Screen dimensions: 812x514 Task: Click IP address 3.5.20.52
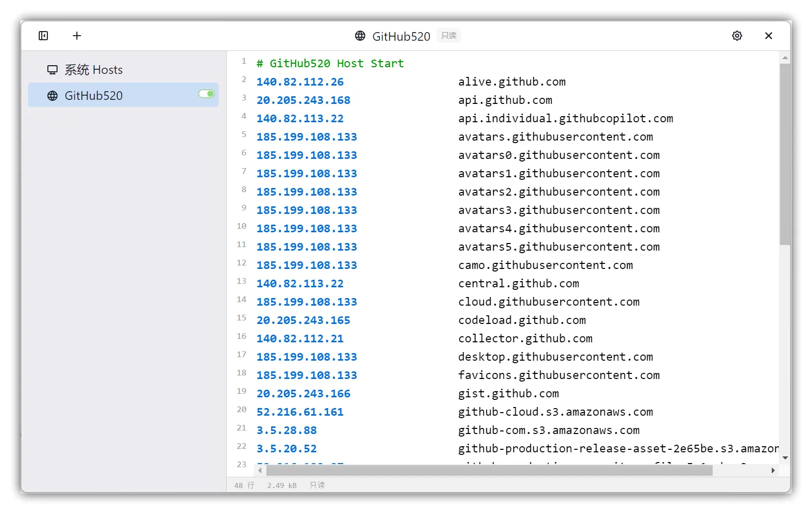pyautogui.click(x=287, y=448)
